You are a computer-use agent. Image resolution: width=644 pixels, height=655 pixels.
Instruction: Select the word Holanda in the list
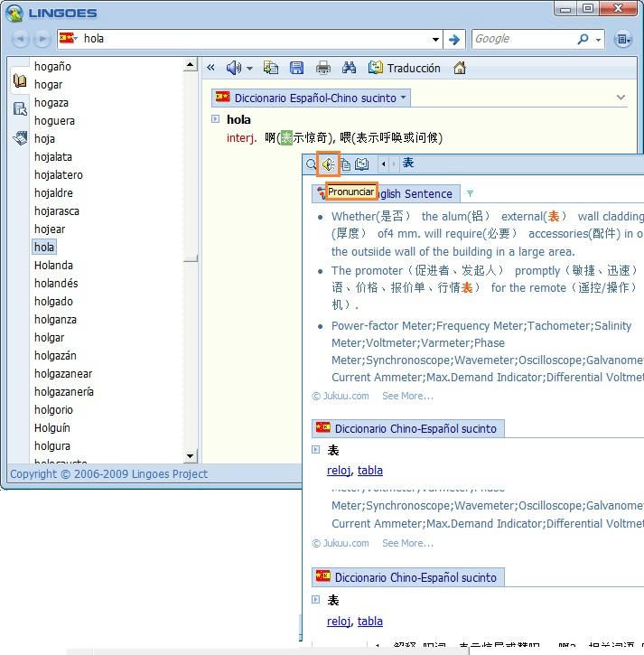54,266
